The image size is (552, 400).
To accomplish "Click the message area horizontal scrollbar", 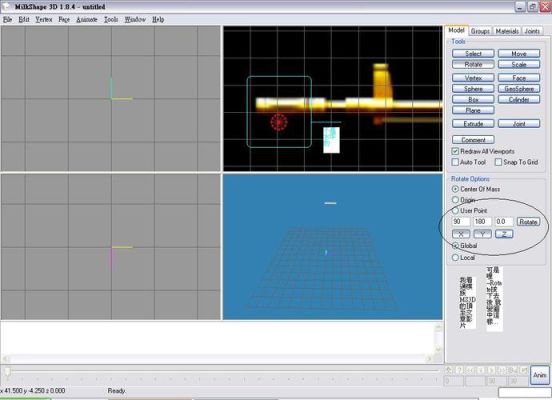I will pos(218,359).
